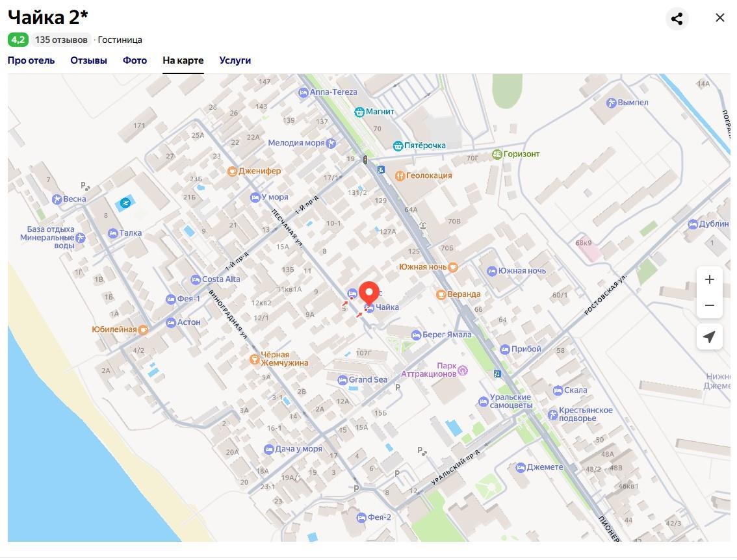Click the Магнит supermarket marker

coord(359,112)
